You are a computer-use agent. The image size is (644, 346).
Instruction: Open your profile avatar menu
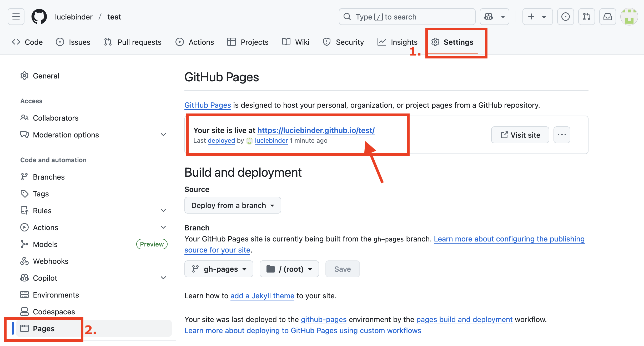pos(629,17)
